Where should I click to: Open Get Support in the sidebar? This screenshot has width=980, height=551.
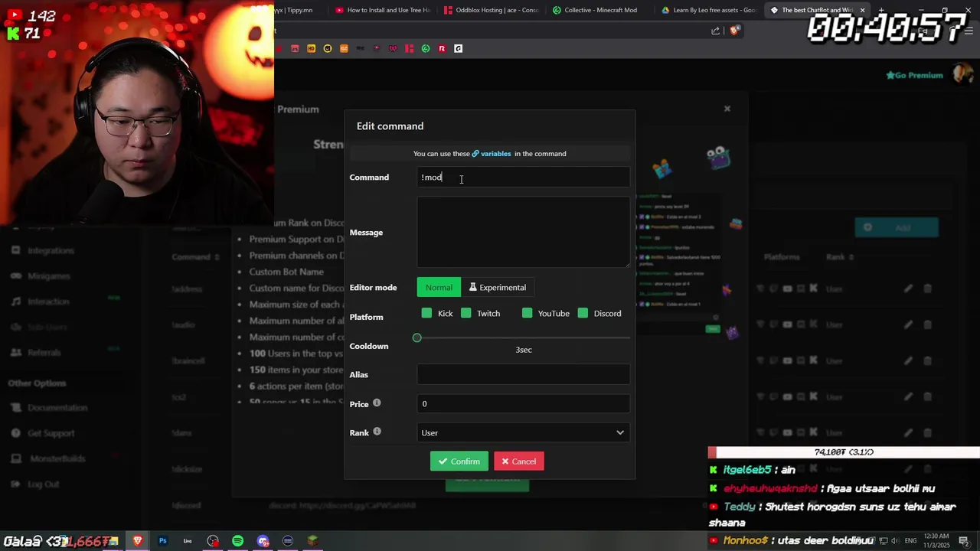pos(51,433)
